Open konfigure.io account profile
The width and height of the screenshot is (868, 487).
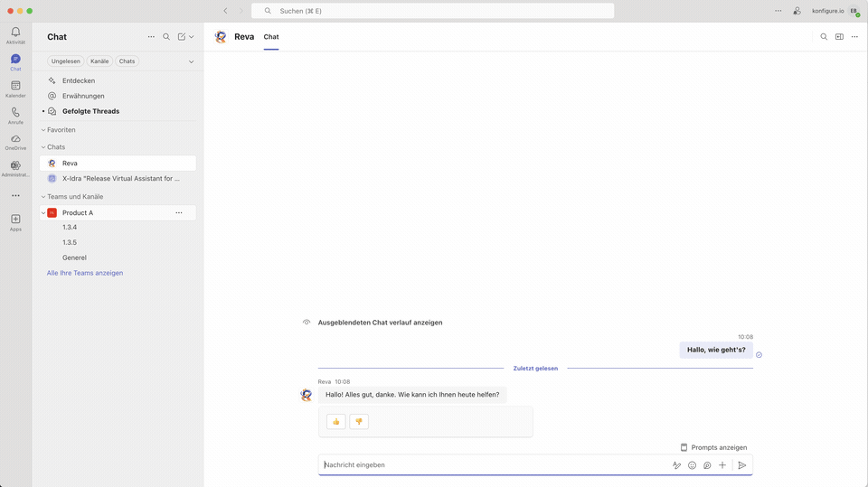[x=854, y=11]
